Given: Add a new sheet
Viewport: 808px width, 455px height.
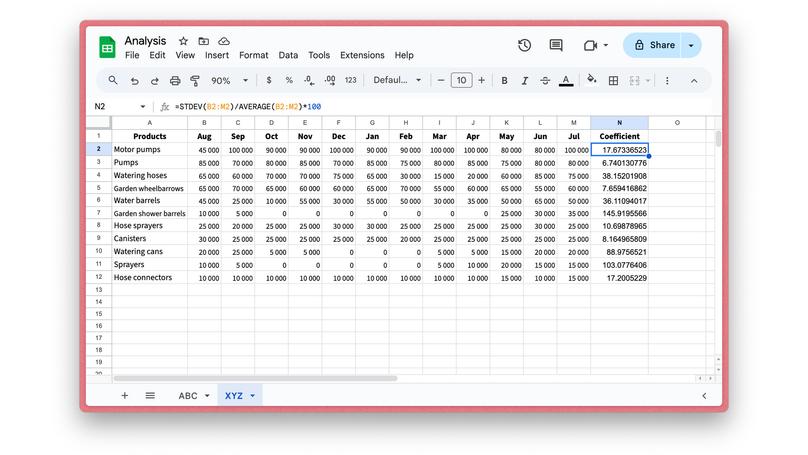Looking at the screenshot, I should pyautogui.click(x=125, y=396).
